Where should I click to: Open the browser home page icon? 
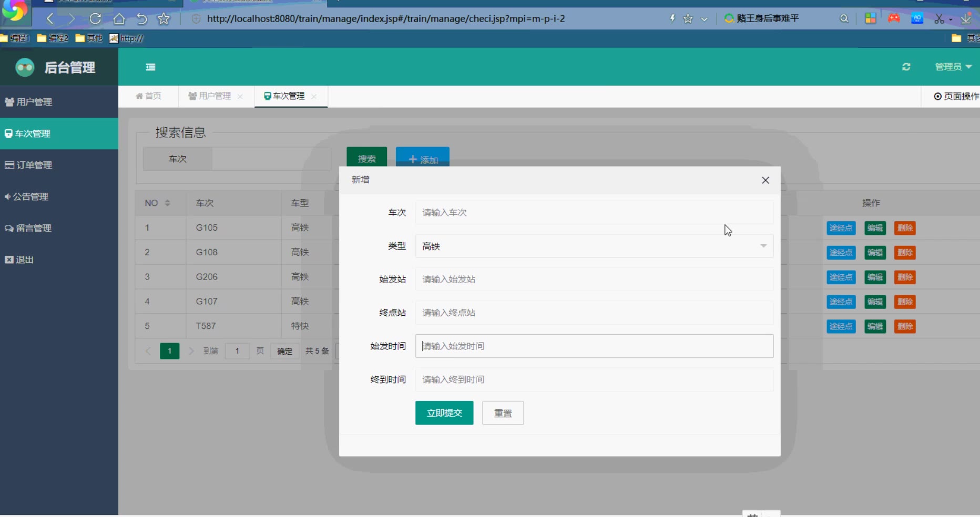pos(119,19)
